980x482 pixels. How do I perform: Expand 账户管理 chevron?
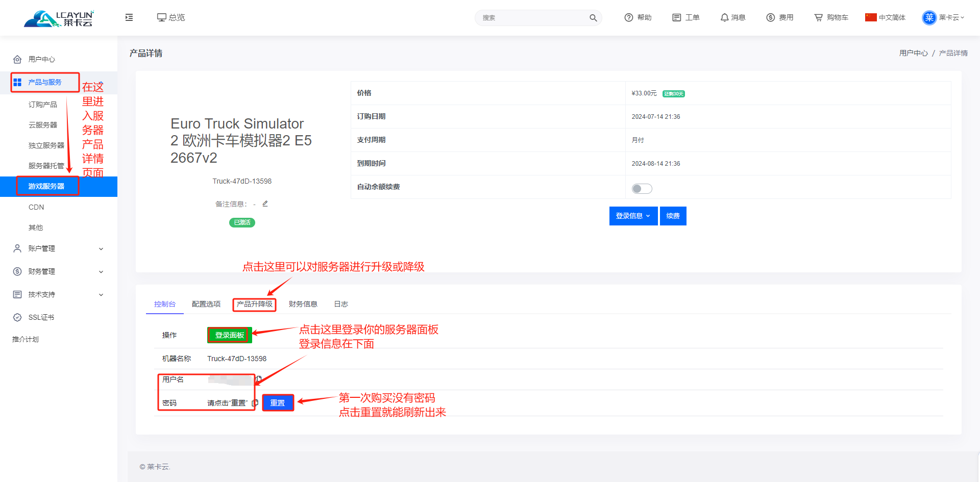[x=101, y=249]
